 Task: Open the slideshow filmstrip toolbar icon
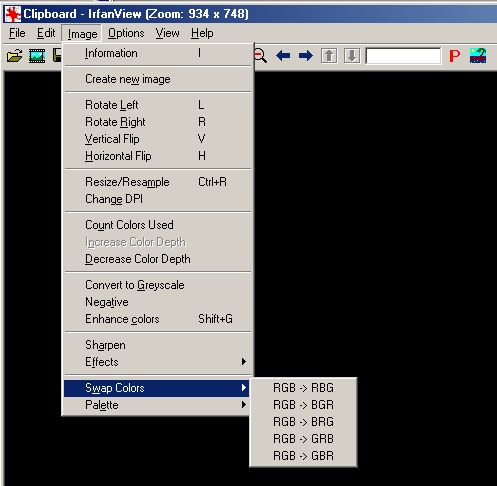[x=37, y=56]
